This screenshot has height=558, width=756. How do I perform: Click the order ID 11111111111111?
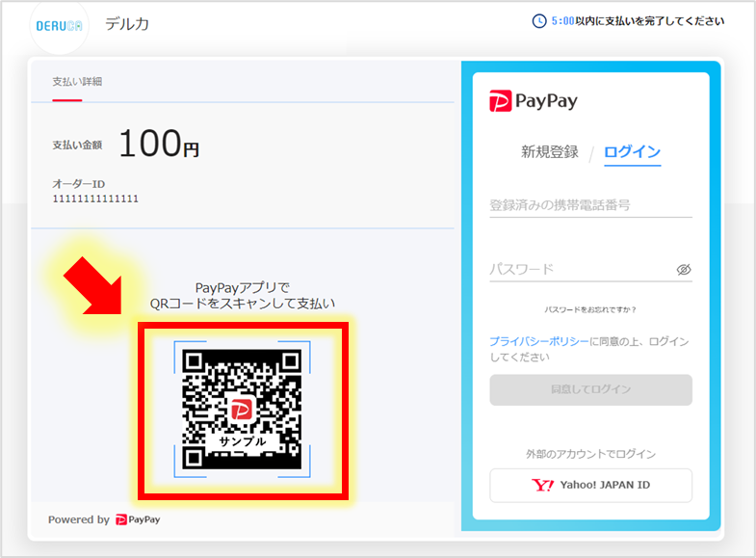[x=95, y=199]
